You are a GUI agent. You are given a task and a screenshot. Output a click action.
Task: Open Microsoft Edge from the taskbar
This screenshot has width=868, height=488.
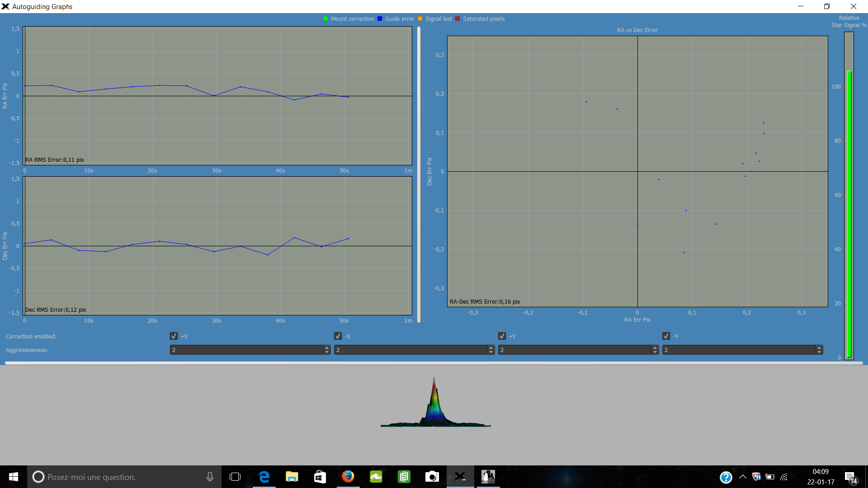click(264, 477)
